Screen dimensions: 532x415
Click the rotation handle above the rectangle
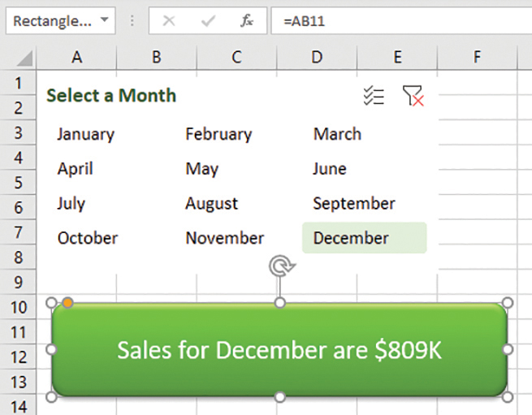(279, 265)
